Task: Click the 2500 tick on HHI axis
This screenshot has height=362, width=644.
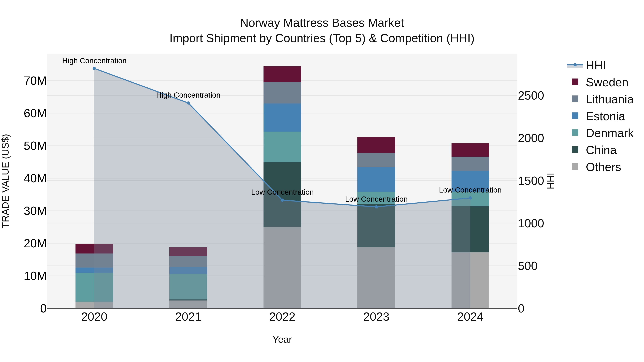Action: [x=531, y=96]
